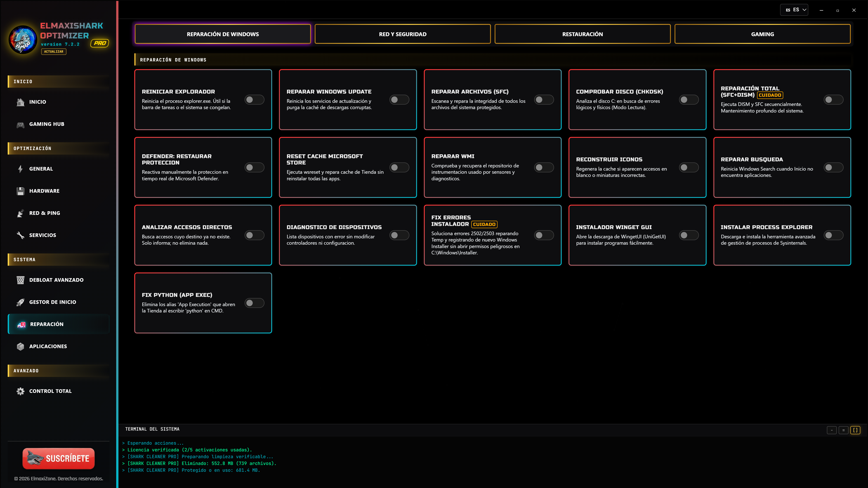Screen dimensions: 868x488
Task: Switch to the Red y Seguridad tab
Action: click(x=403, y=34)
